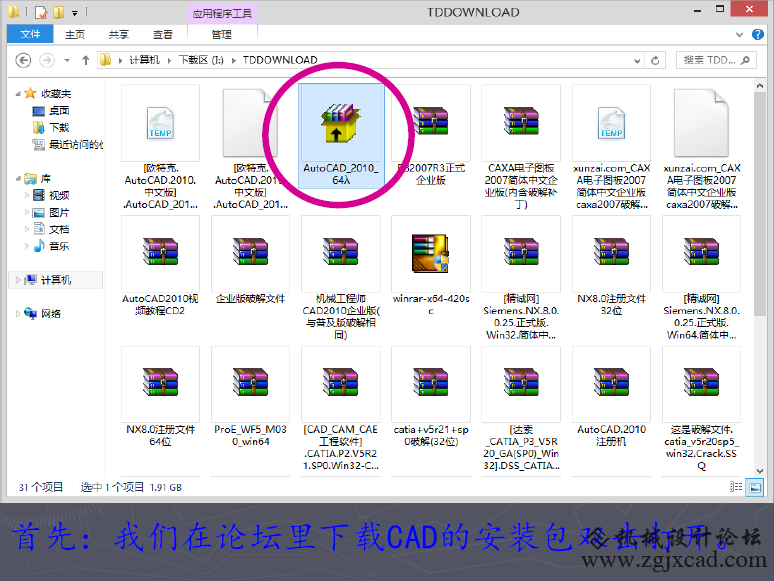Select the catia+v5r21+sp0破解(32位) archive
774x581 pixels.
(x=430, y=382)
